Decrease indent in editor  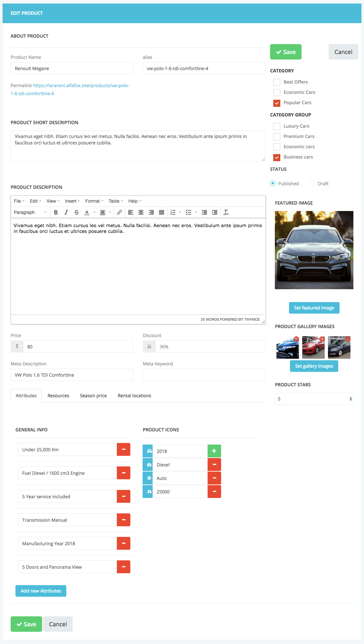204,212
